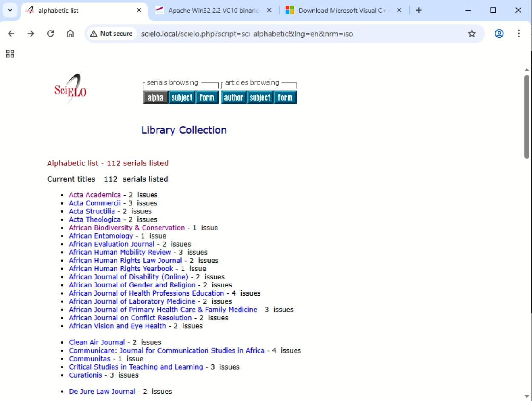Open the subject serials browsing list
532x401 pixels.
pyautogui.click(x=181, y=97)
